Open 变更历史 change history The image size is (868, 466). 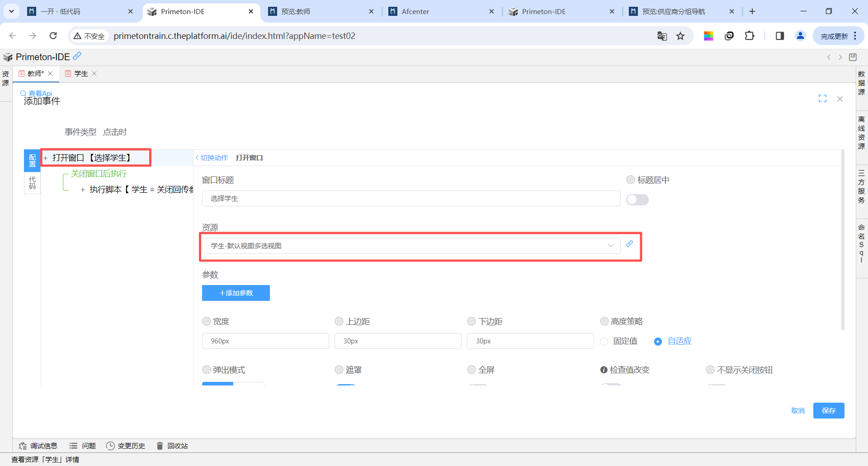click(126, 446)
